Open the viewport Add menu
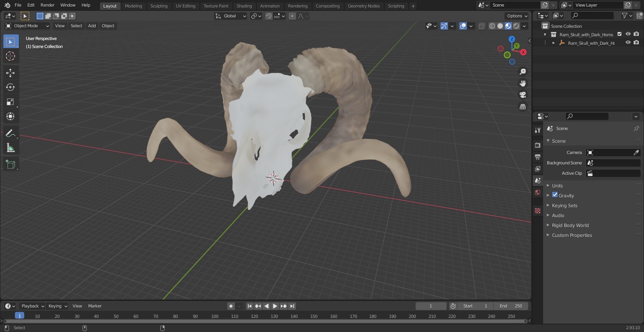The width and height of the screenshot is (644, 332). [x=92, y=26]
